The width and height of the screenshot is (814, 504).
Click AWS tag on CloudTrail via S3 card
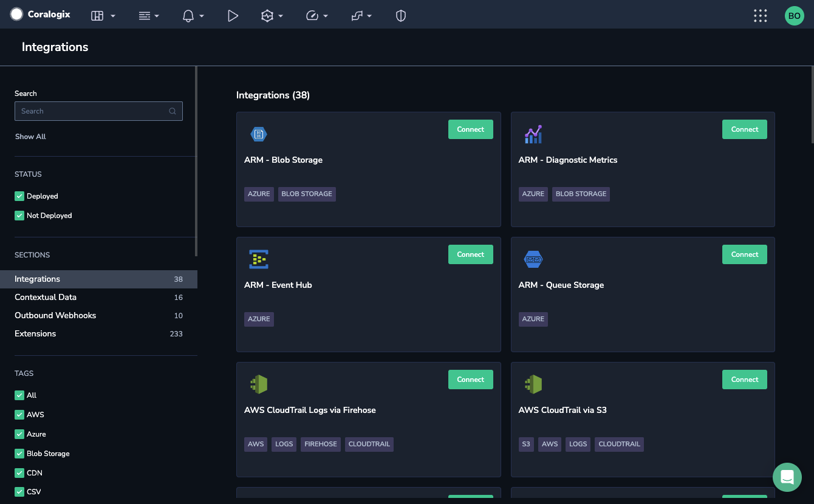550,444
